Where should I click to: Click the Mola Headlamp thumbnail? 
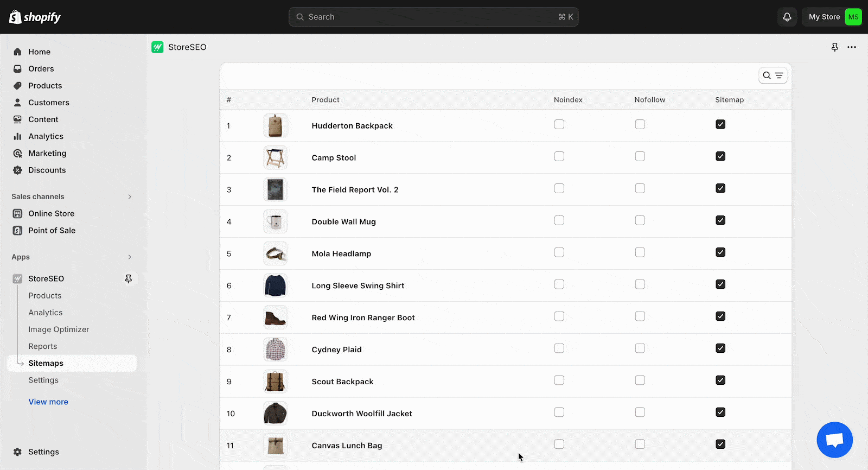tap(275, 253)
